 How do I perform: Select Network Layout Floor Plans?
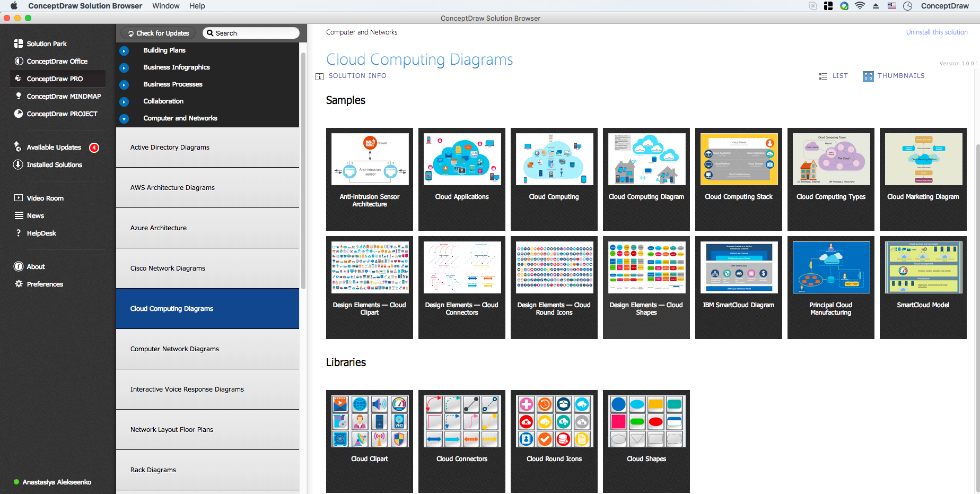tap(207, 430)
